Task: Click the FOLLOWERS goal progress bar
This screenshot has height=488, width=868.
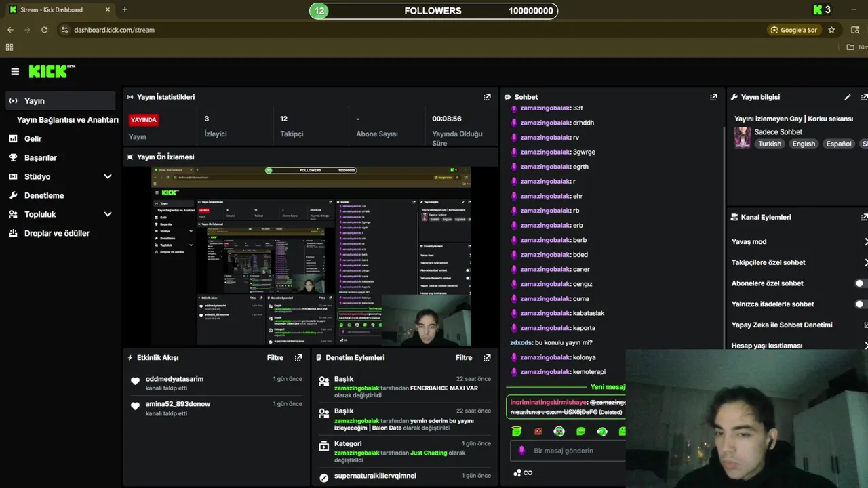Action: pos(433,11)
